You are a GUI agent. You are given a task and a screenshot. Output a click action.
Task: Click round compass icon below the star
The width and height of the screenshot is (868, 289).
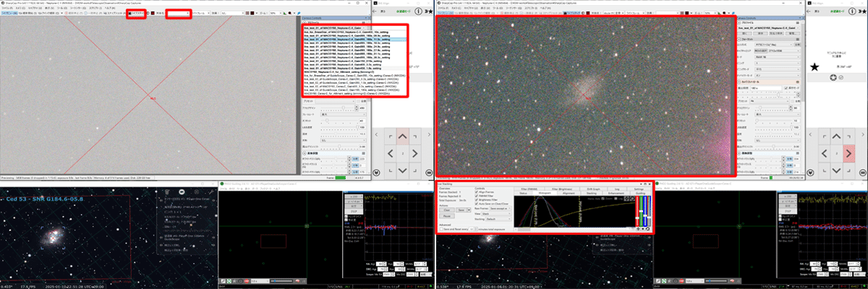833,77
